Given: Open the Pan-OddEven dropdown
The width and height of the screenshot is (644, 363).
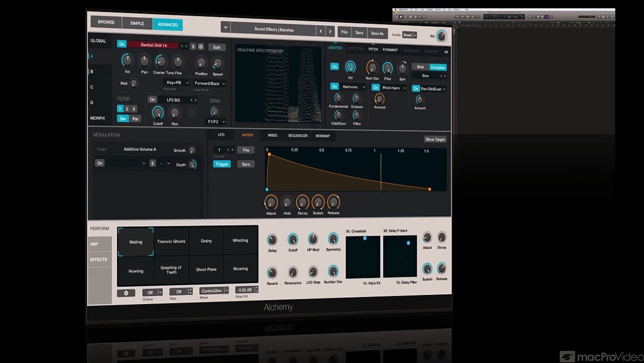Looking at the screenshot, I should click(x=433, y=89).
